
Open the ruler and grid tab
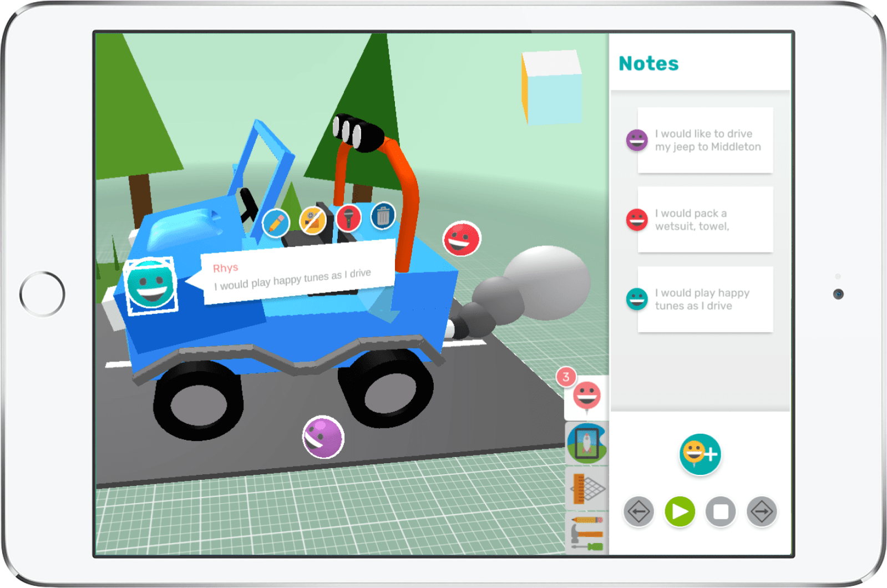pos(587,489)
